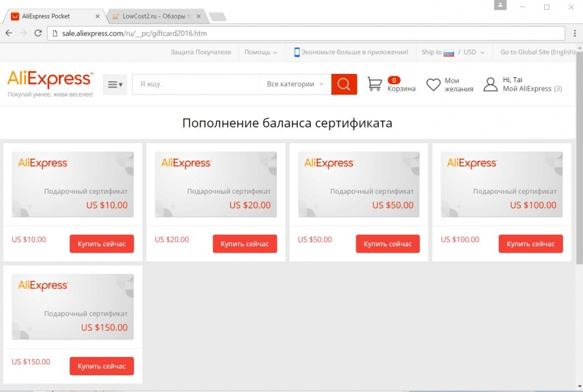
Task: Buy the US $100.00 gift certificate now
Action: coord(531,244)
